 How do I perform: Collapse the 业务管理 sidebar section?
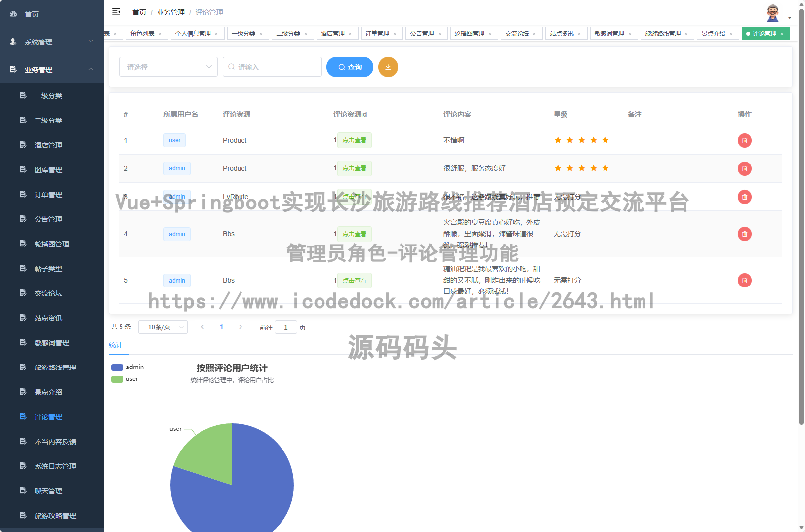90,69
